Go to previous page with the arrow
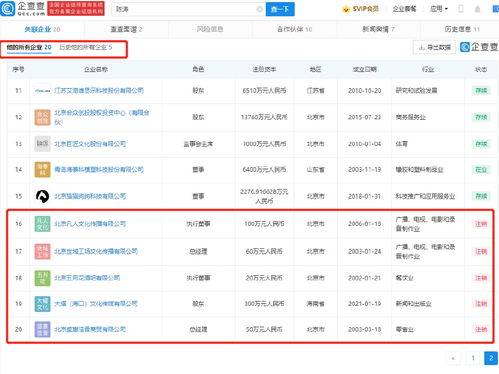This screenshot has height=374, width=499. (453, 358)
